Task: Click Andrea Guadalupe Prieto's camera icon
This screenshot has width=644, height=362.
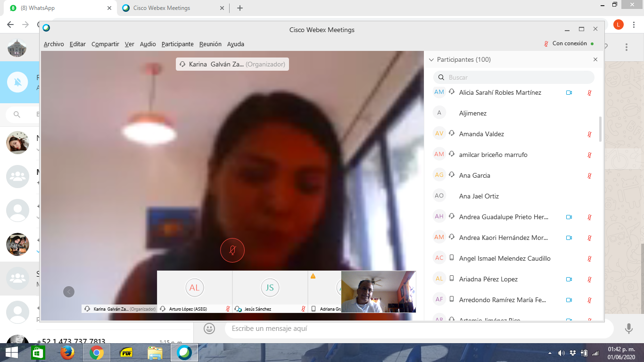Action: (569, 217)
